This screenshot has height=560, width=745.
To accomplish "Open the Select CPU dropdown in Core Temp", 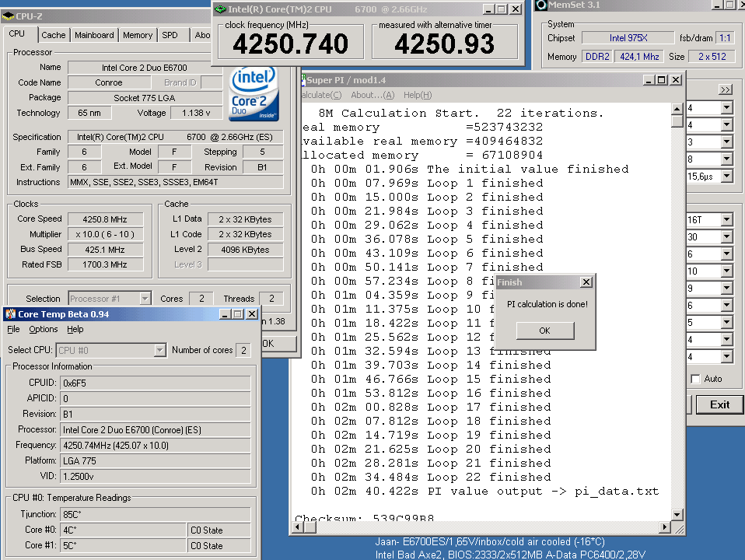I will (x=159, y=350).
